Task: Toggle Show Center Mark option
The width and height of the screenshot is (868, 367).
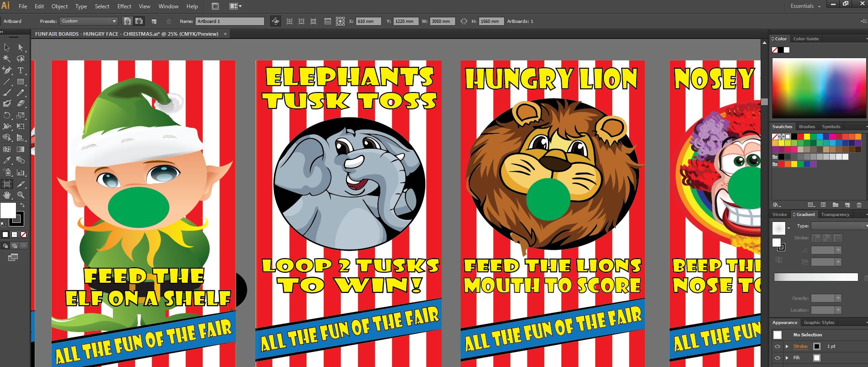Action: tap(289, 21)
